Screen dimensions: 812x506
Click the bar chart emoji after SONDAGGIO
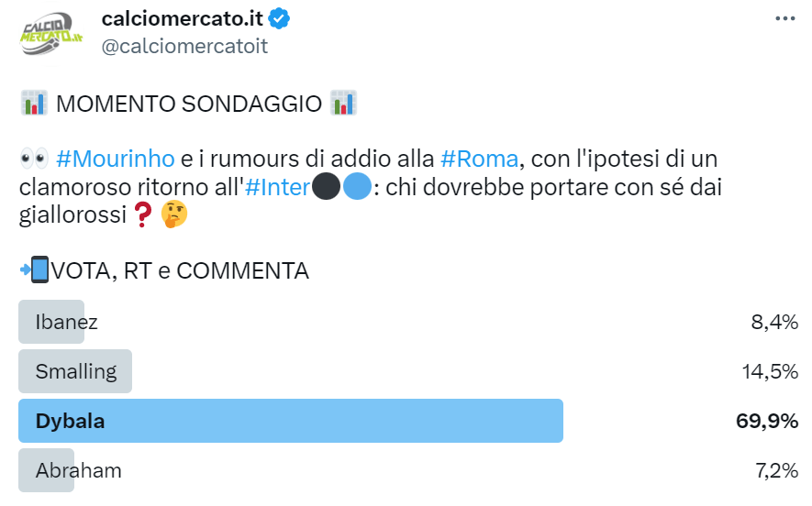coord(343,103)
